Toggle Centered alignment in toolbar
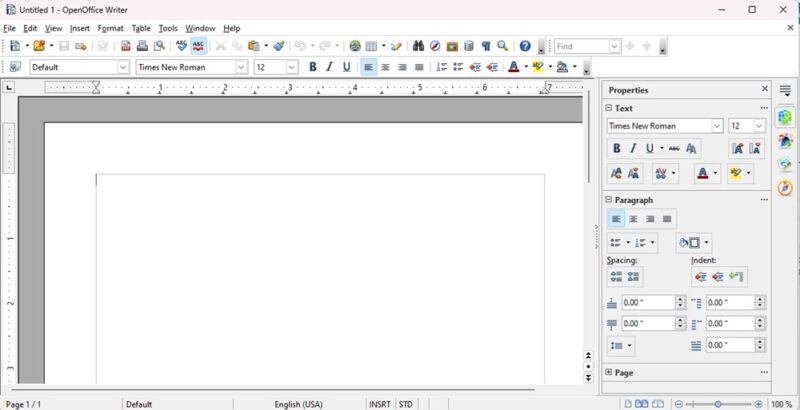 click(385, 67)
